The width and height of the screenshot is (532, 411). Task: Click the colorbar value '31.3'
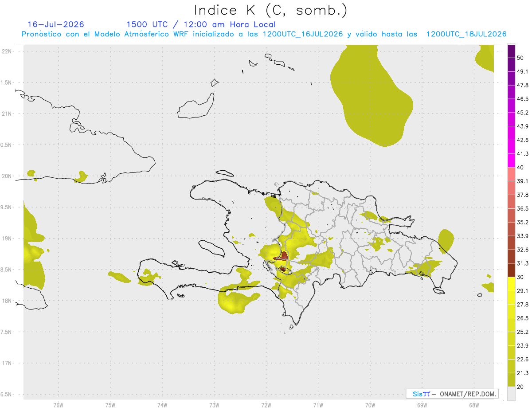(x=523, y=263)
